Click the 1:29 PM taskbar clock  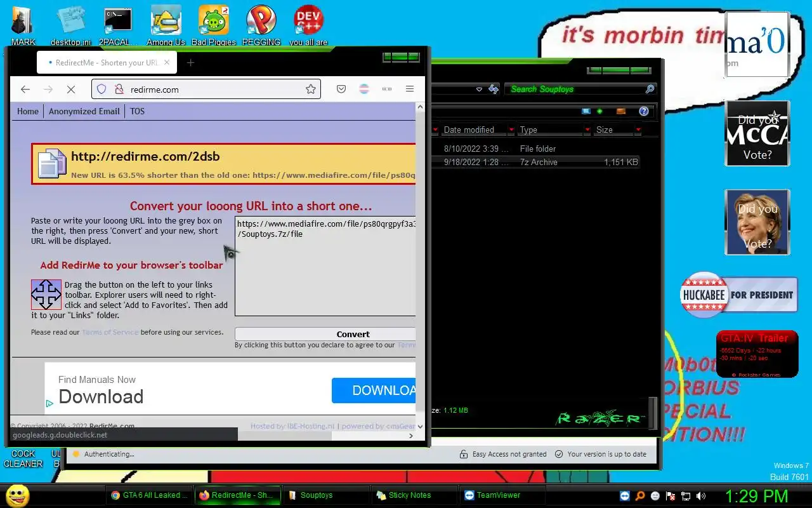(x=756, y=496)
